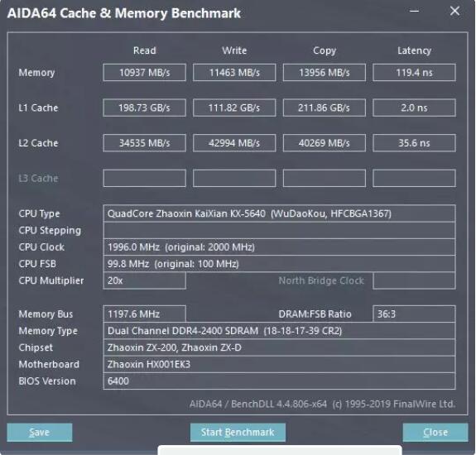This screenshot has height=455, width=476.
Task: Click the L2 Cache row label
Action: 38,143
